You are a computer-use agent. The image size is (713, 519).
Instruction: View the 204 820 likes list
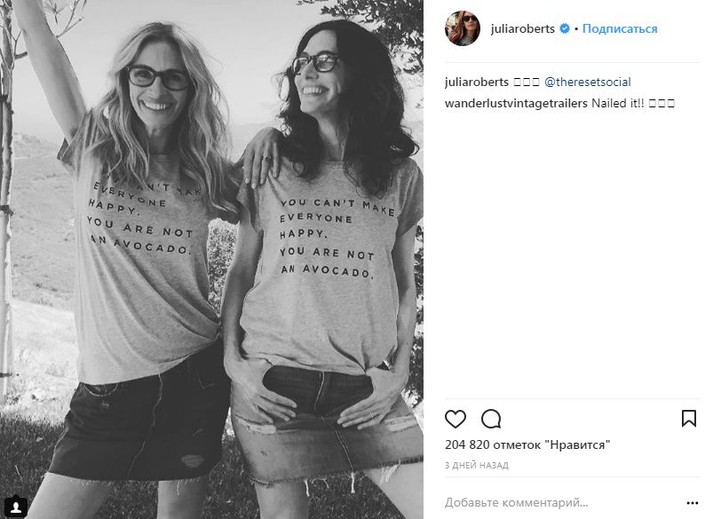click(x=527, y=444)
